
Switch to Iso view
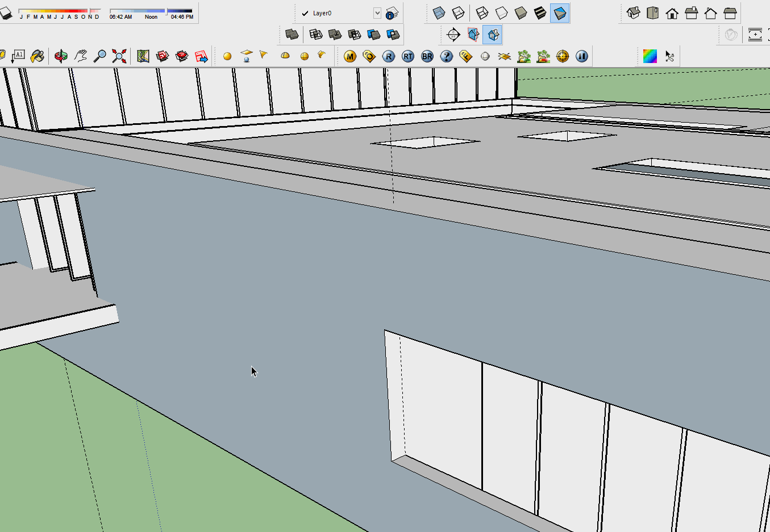click(634, 13)
